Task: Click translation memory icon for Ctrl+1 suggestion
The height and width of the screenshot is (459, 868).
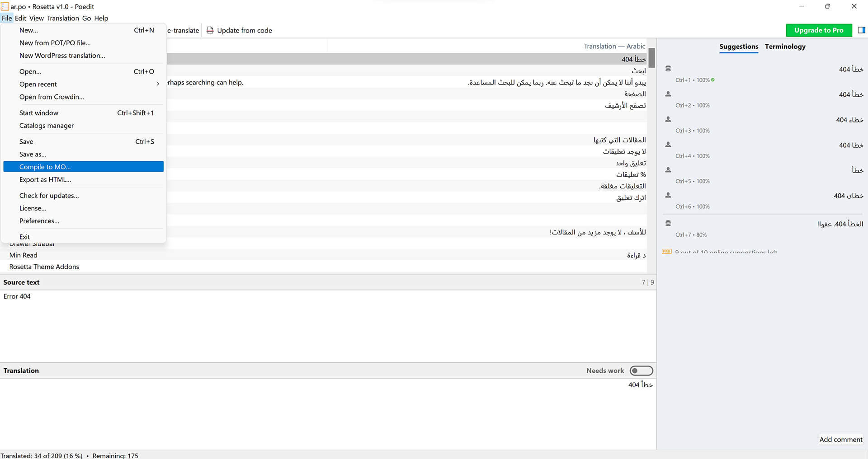Action: 668,69
